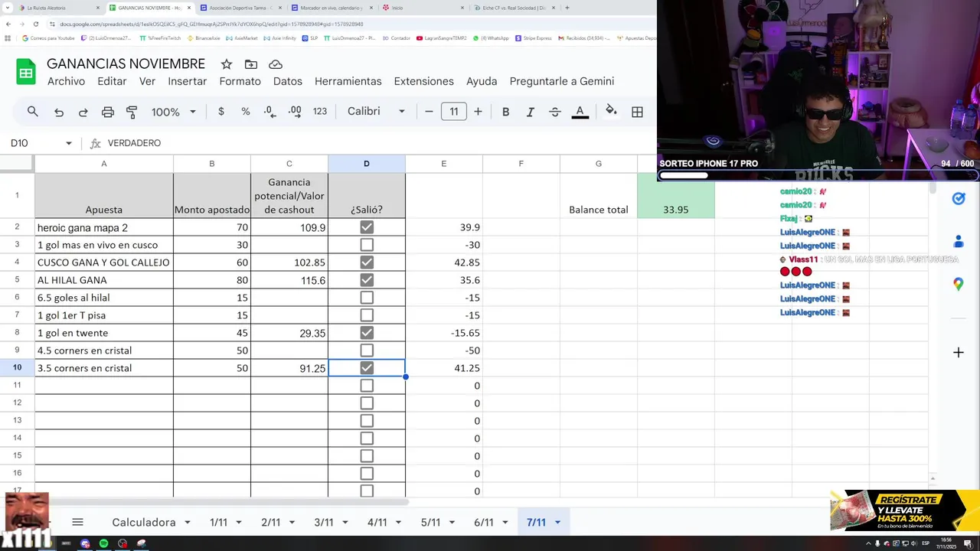Open Calculadora sheet tab options arrow

[187, 523]
